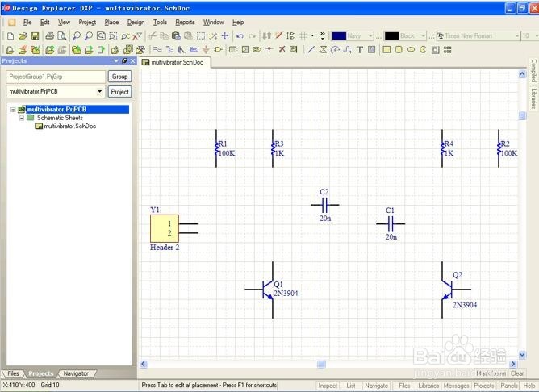Select the Place Line drawing tool
The width and height of the screenshot is (539, 392).
click(x=311, y=50)
